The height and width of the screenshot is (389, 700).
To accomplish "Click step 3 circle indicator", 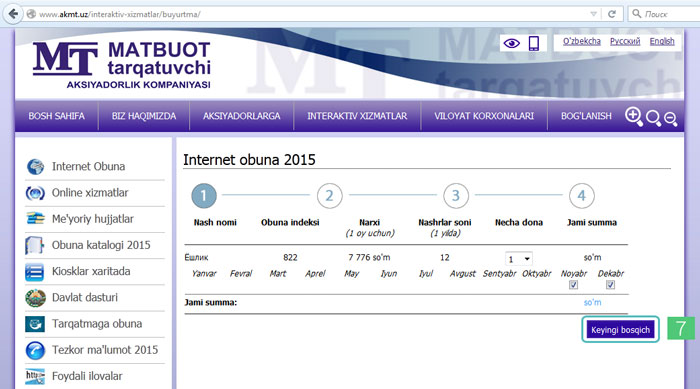I will [456, 196].
